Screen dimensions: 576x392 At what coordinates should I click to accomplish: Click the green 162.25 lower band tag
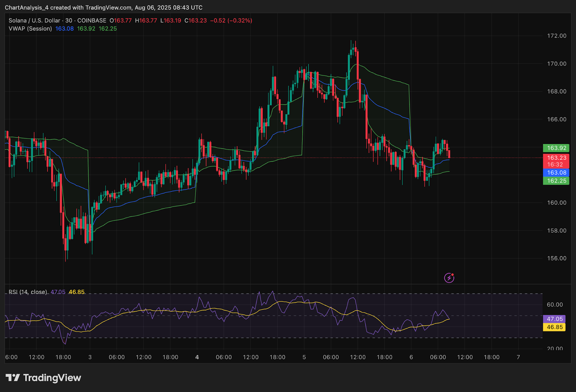[x=556, y=181]
